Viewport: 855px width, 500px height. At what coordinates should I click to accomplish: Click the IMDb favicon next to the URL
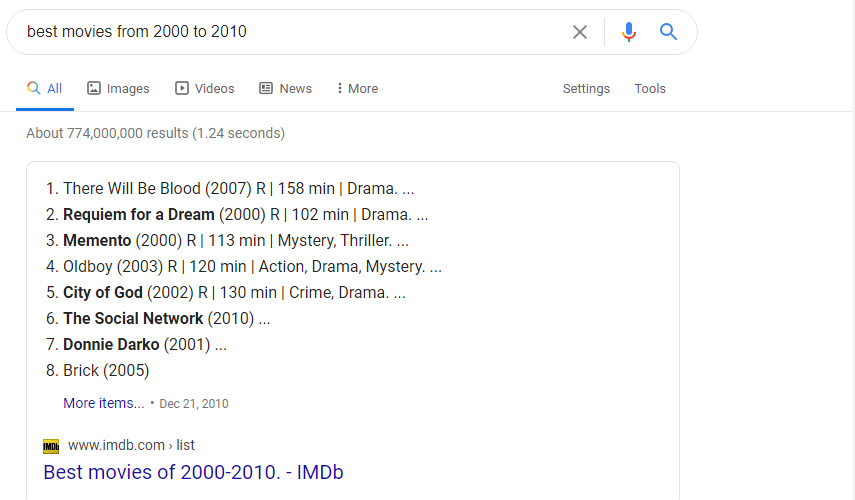tap(51, 447)
